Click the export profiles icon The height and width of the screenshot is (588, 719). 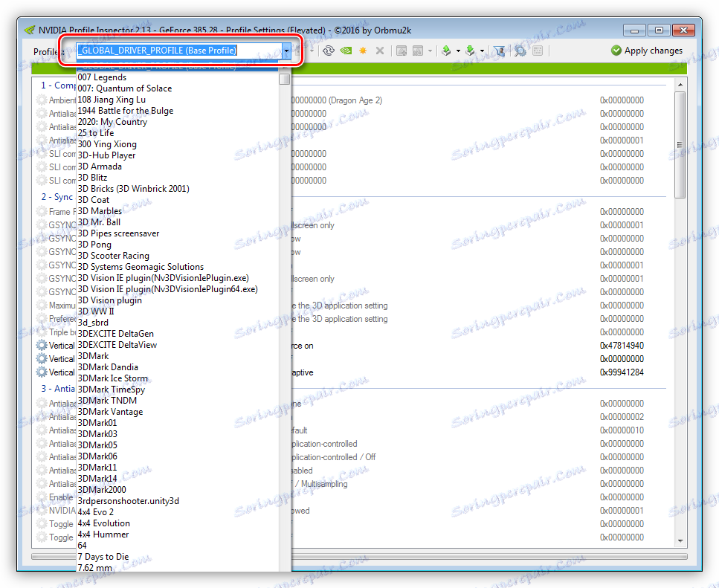pyautogui.click(x=446, y=51)
